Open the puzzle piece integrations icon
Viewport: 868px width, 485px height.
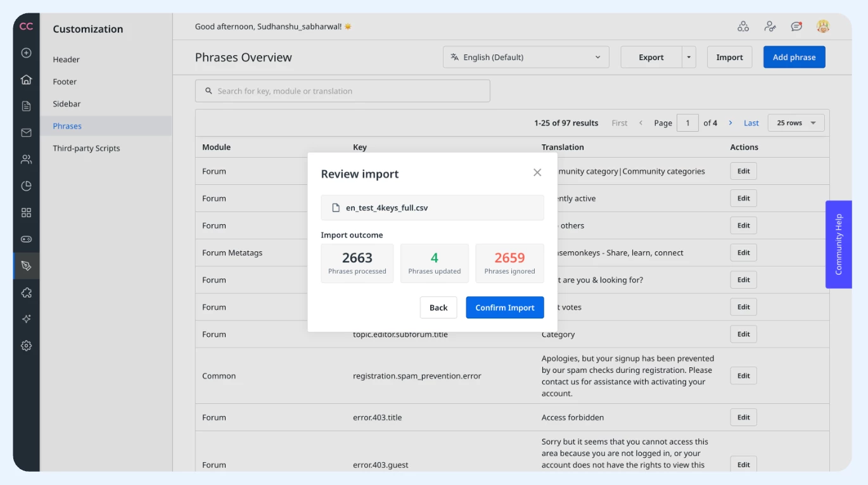[x=26, y=293]
